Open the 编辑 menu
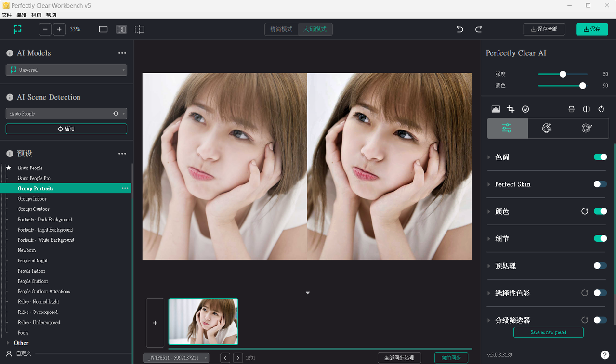Image resolution: width=616 pixels, height=364 pixels. [22, 15]
